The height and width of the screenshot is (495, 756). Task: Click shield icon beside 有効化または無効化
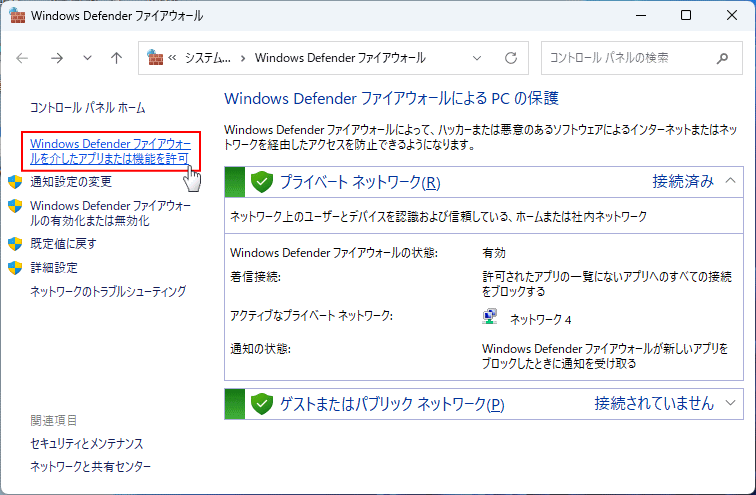(15, 206)
